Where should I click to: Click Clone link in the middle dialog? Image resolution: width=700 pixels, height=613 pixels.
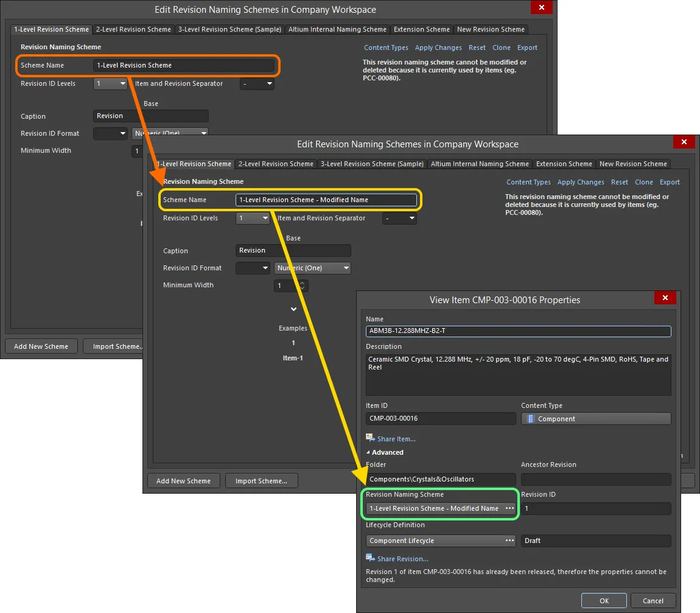click(x=644, y=182)
